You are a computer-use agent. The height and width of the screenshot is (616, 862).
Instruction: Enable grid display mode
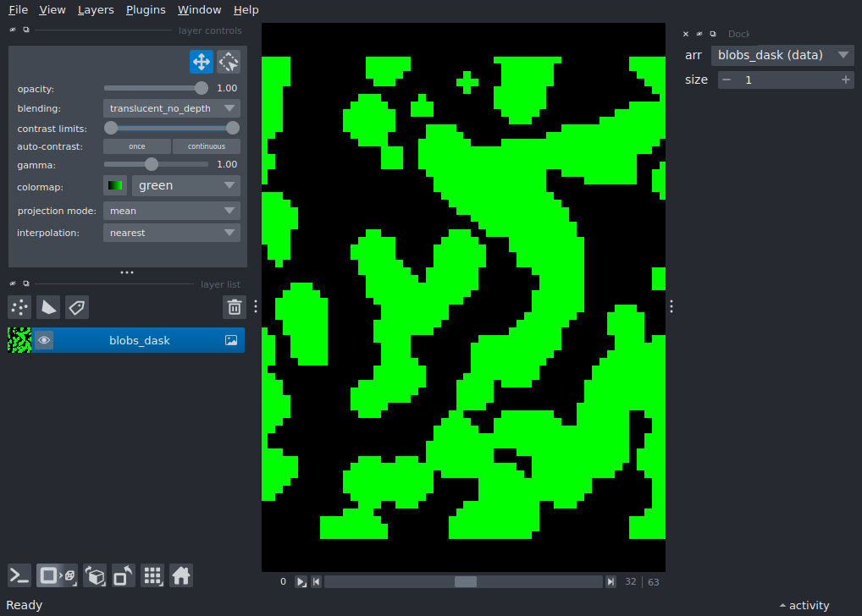point(152,575)
